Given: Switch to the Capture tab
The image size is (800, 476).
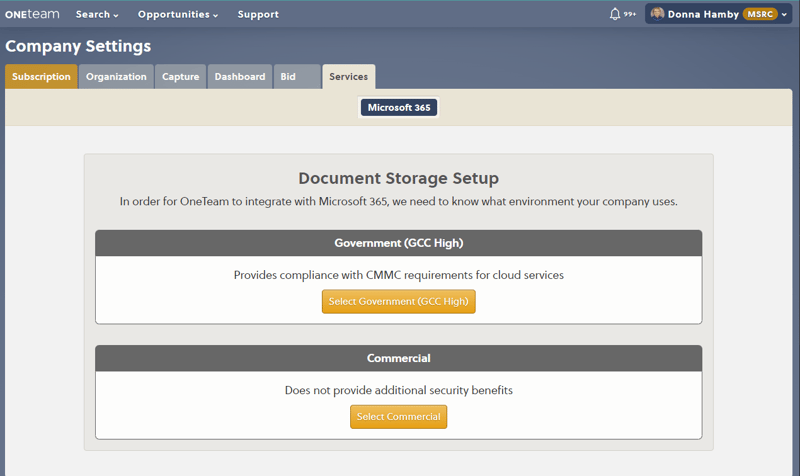Looking at the screenshot, I should tap(181, 77).
